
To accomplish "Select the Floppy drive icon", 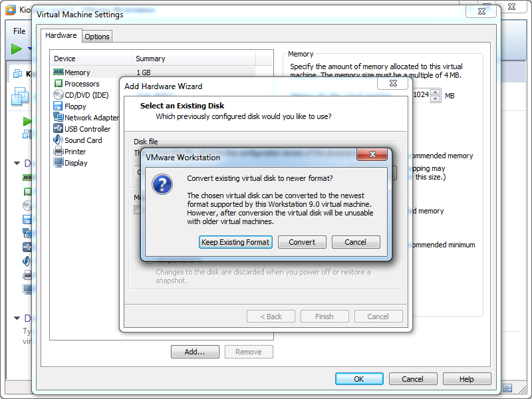I will coord(59,106).
